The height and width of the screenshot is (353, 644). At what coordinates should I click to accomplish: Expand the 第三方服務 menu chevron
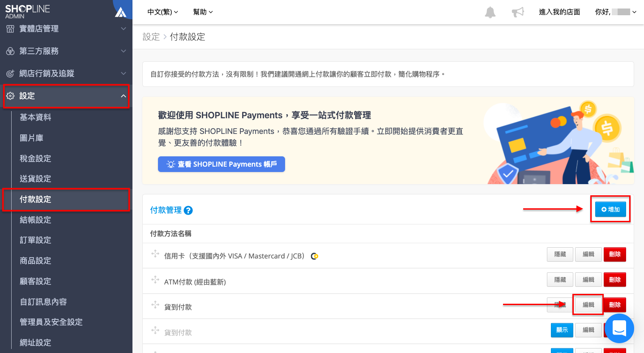[x=124, y=51]
